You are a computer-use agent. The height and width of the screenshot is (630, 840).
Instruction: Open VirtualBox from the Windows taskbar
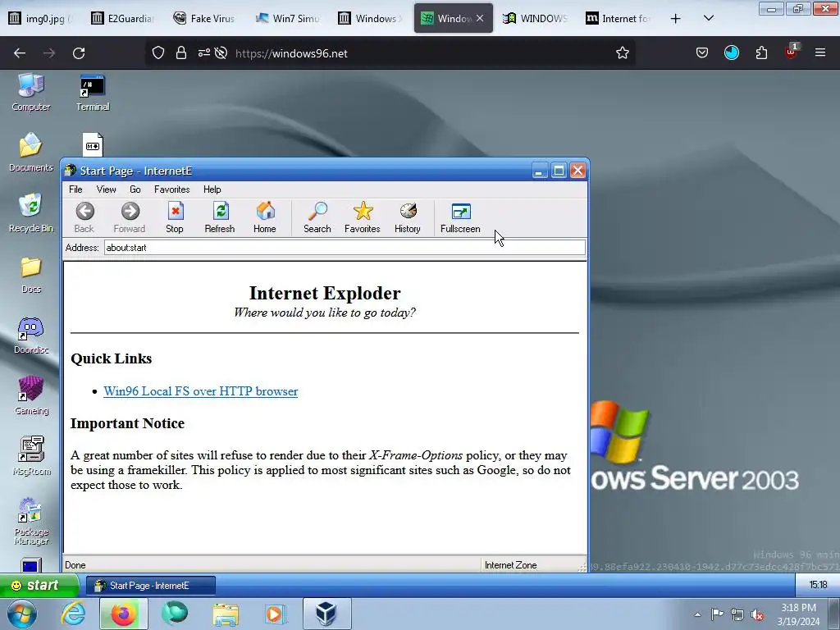[326, 614]
